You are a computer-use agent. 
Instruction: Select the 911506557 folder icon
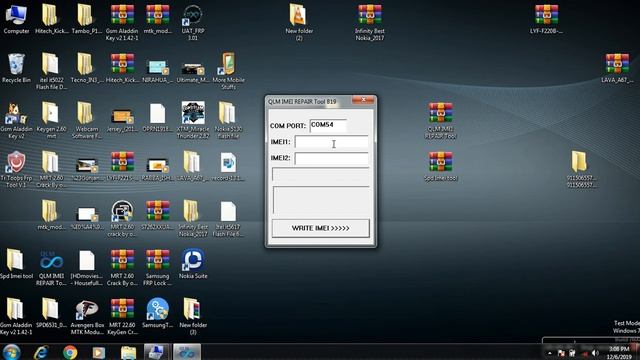point(581,169)
